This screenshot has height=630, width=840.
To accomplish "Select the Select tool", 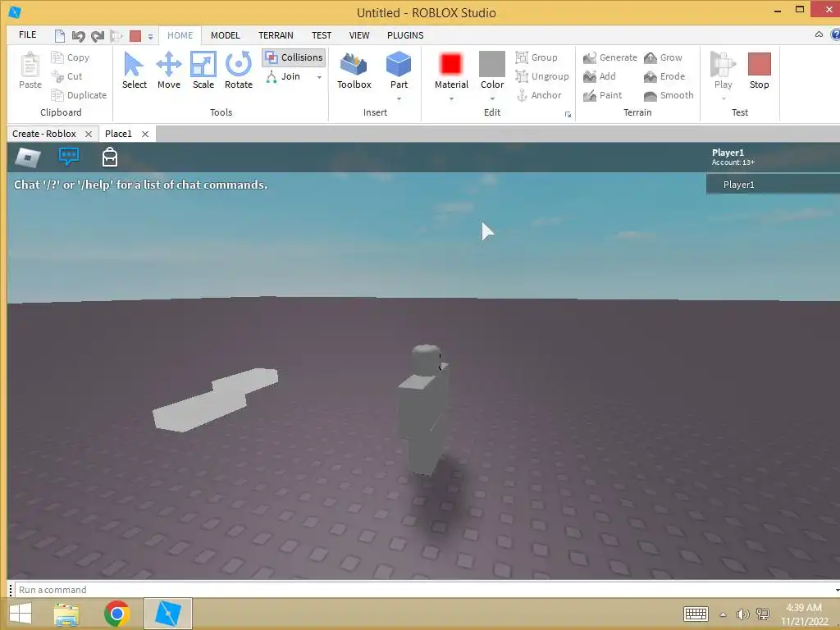I will pyautogui.click(x=134, y=71).
